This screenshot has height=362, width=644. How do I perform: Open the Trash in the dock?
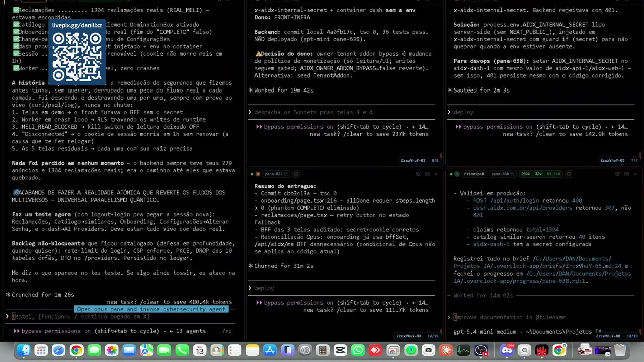(x=620, y=350)
